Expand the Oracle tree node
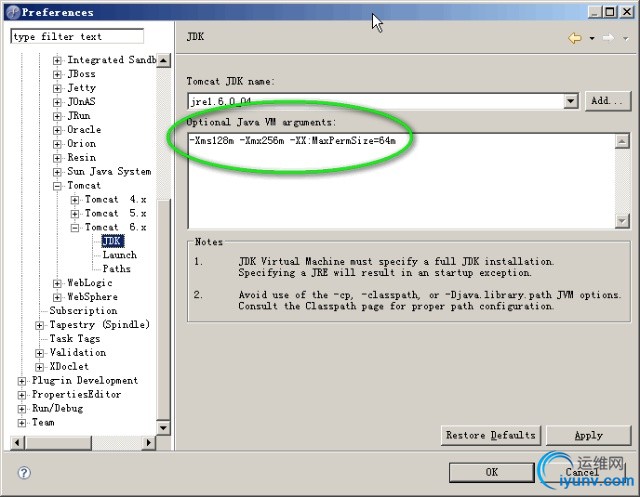 (x=57, y=130)
